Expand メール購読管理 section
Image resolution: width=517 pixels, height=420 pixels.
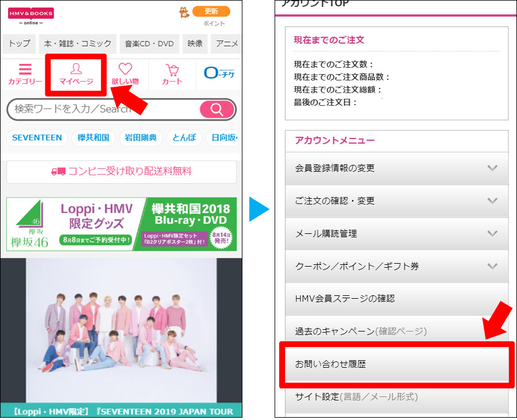coord(396,233)
